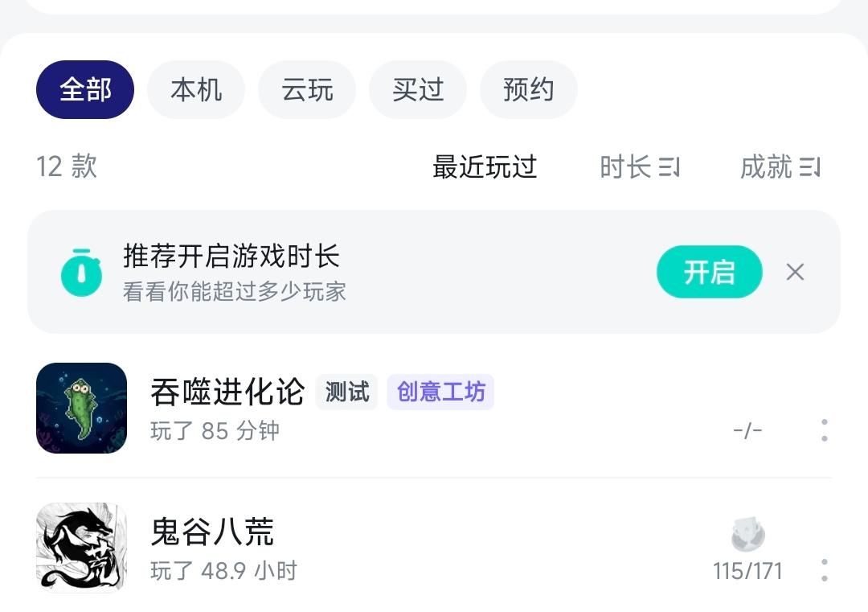
Task: Tap the 测试 label badge
Action: tap(346, 392)
